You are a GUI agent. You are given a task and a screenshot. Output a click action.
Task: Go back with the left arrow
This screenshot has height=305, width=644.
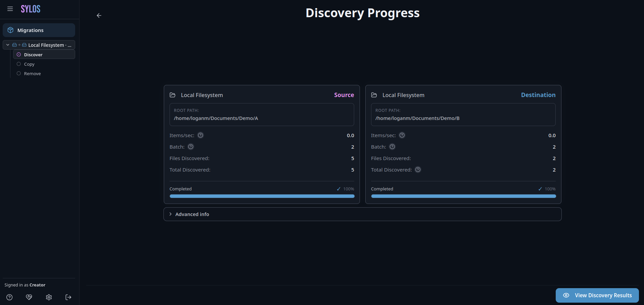coord(99,16)
